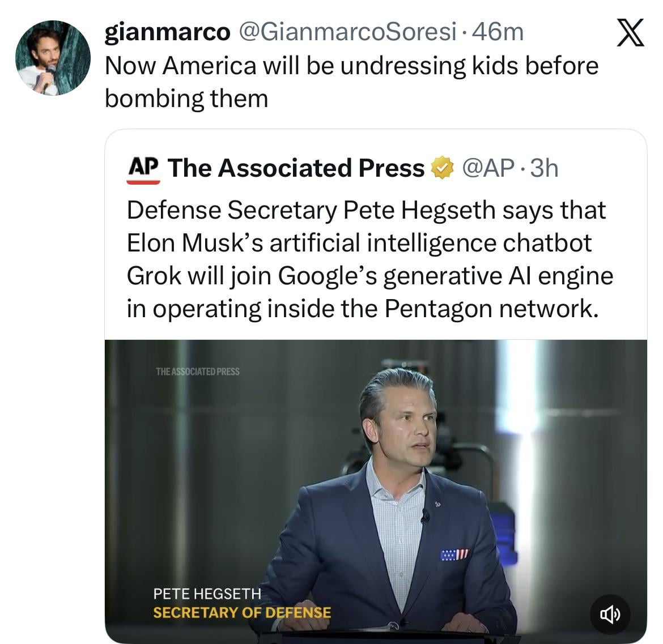Click the 'PETE HEGSETH' video caption

click(207, 594)
